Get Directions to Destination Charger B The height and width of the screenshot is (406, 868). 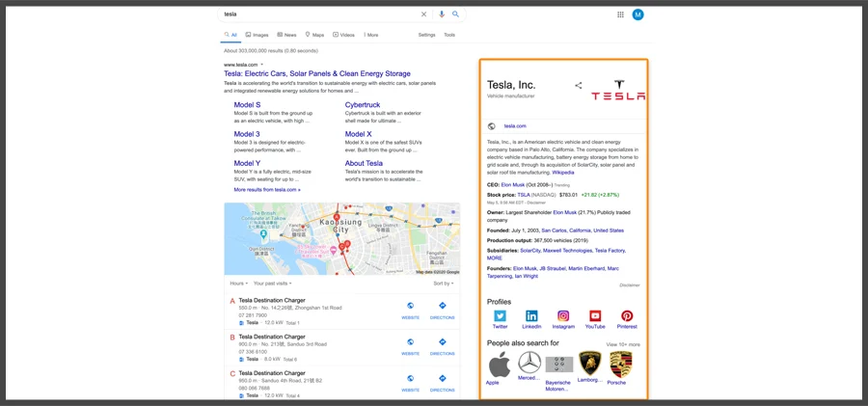(x=443, y=347)
